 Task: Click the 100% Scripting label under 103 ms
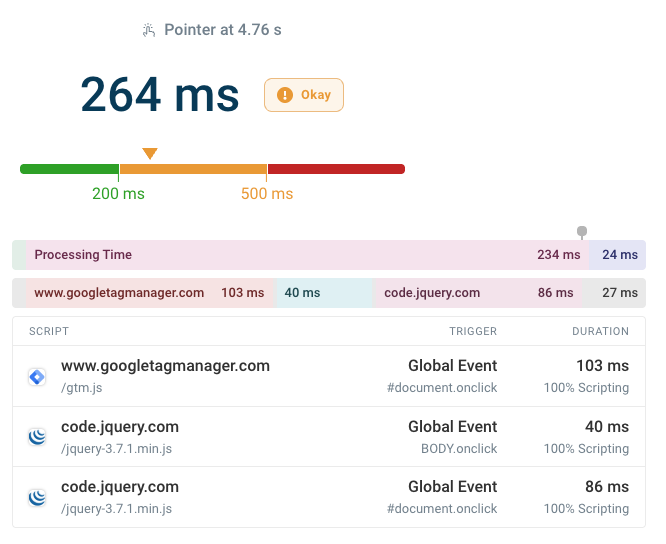[x=586, y=388]
